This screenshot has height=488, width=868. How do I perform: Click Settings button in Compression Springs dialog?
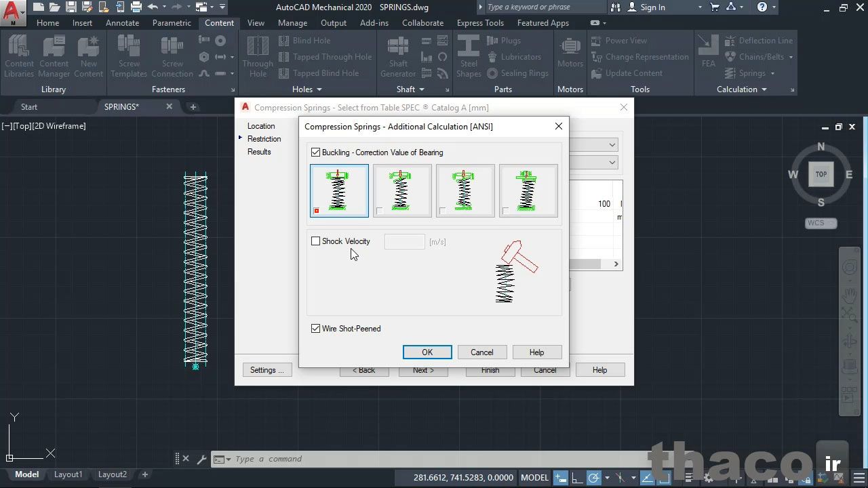267,370
